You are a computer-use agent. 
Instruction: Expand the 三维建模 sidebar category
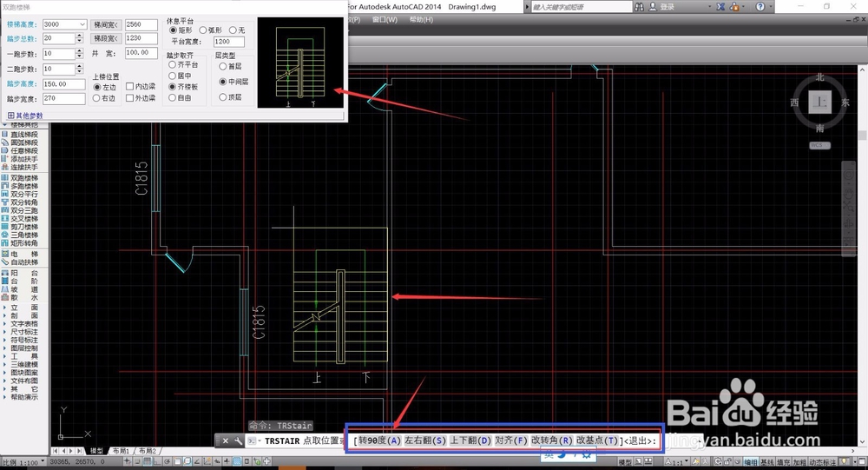coord(20,364)
